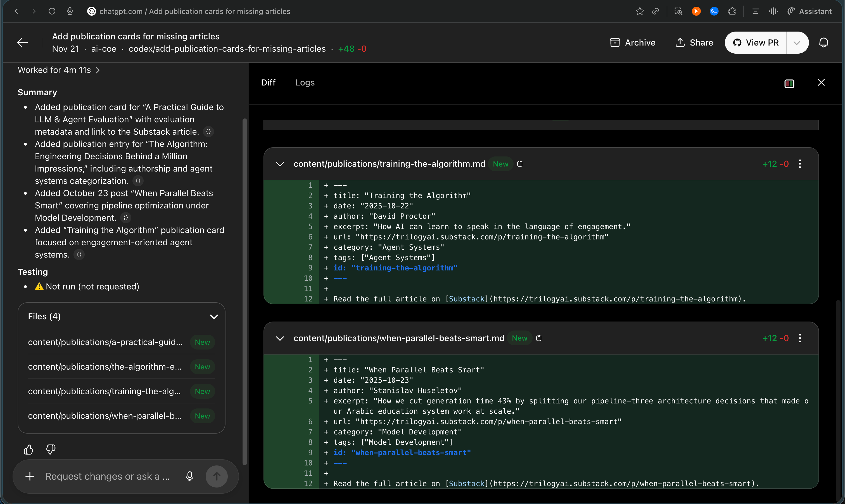This screenshot has width=845, height=504.
Task: Click the notifications bell icon
Action: tap(823, 42)
